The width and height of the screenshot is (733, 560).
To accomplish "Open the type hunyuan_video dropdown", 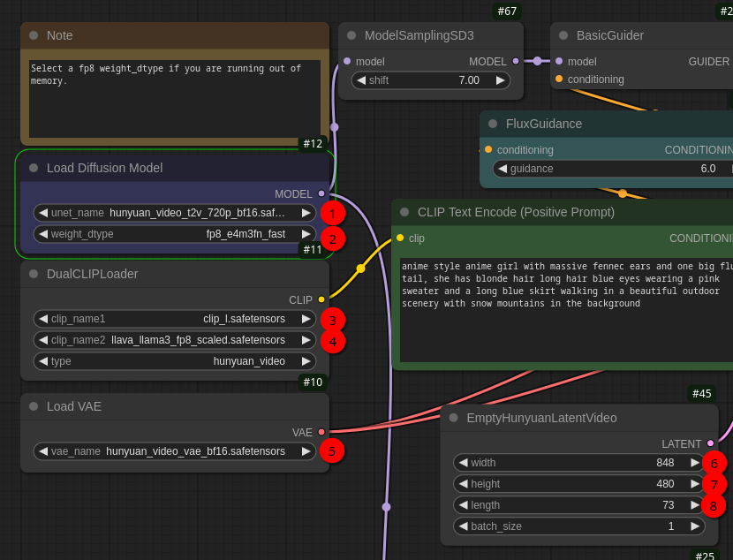I will click(175, 361).
